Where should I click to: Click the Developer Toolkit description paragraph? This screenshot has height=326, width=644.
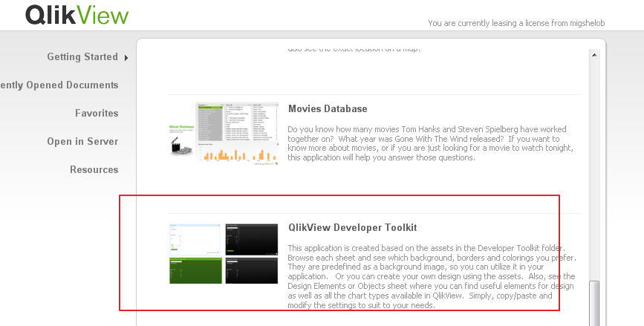point(432,276)
